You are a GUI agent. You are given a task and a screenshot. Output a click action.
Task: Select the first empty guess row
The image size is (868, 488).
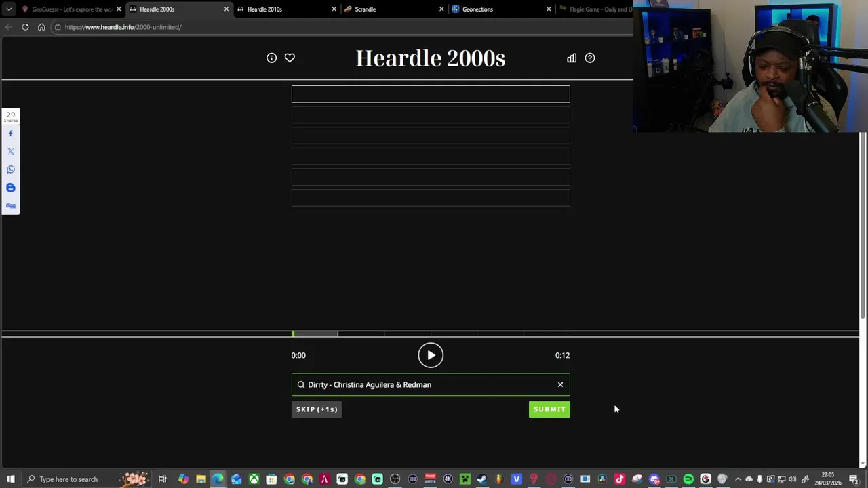431,94
